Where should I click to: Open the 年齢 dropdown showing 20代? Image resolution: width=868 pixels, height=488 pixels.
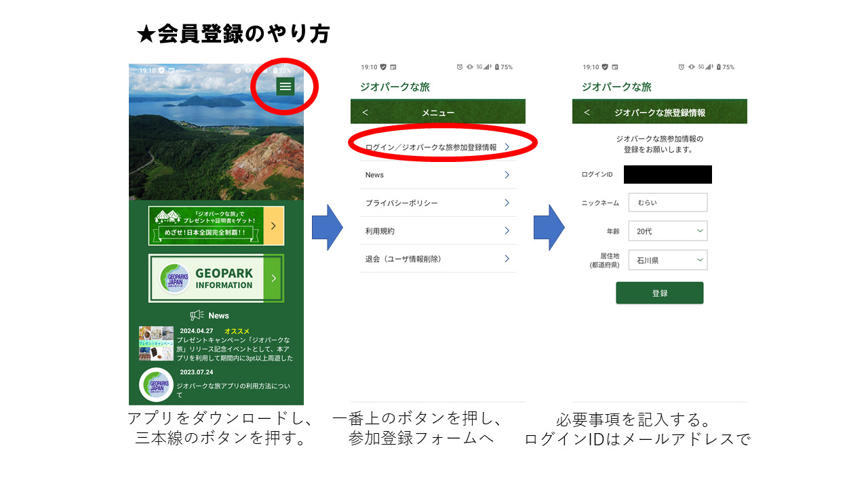[x=668, y=231]
